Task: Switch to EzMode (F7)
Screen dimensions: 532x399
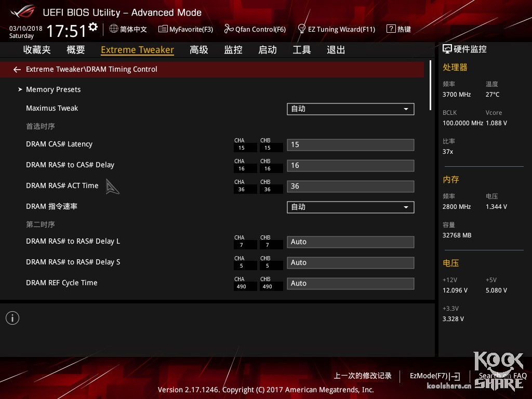Action: coord(434,376)
